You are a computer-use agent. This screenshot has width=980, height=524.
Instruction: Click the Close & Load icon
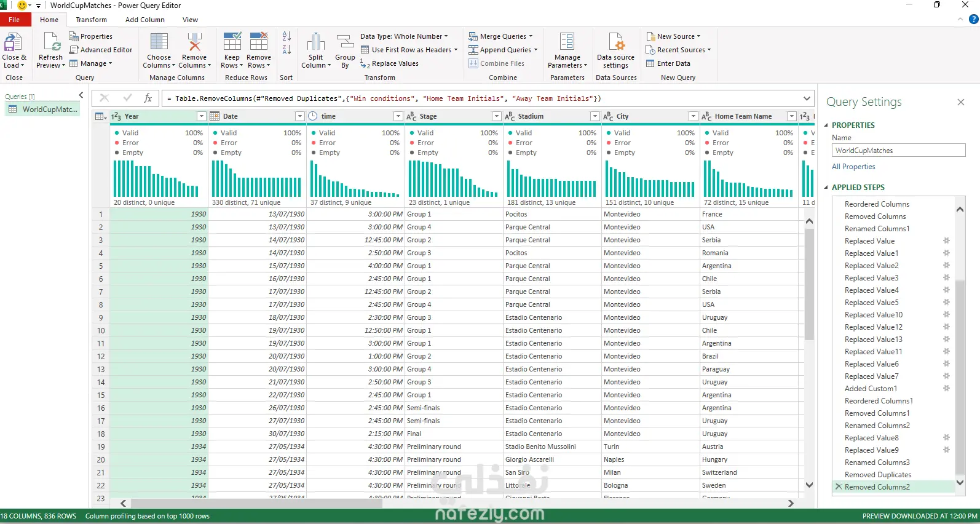point(14,42)
